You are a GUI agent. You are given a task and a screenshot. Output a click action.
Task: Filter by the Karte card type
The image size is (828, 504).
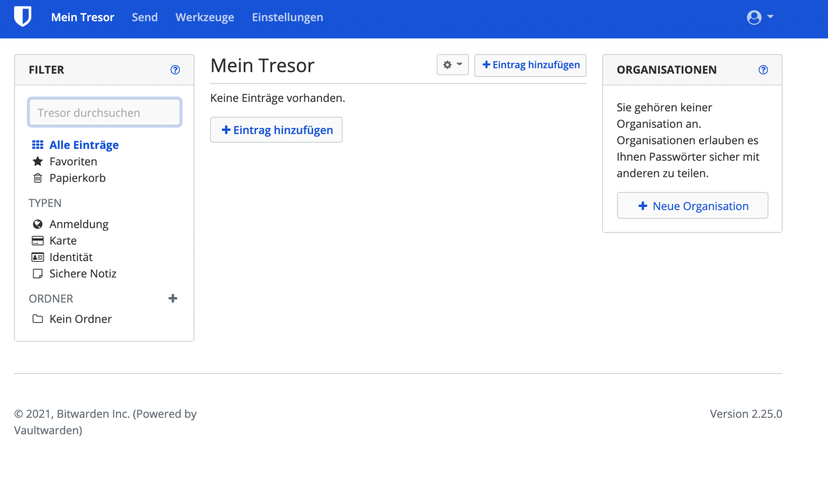pos(63,241)
